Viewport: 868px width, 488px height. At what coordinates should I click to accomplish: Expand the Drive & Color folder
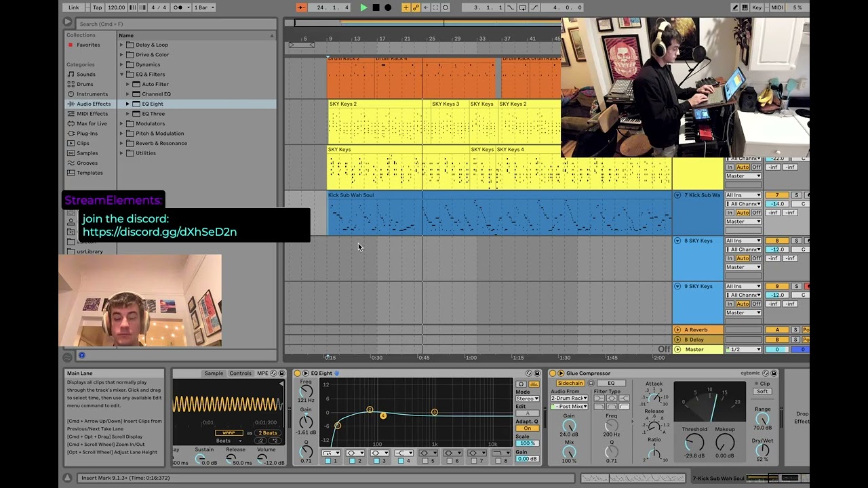[x=121, y=55]
